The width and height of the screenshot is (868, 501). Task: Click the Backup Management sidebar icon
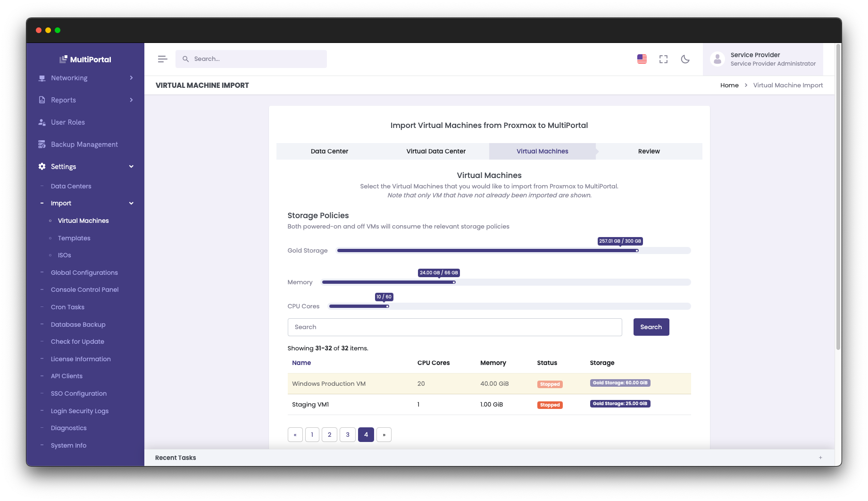click(42, 144)
